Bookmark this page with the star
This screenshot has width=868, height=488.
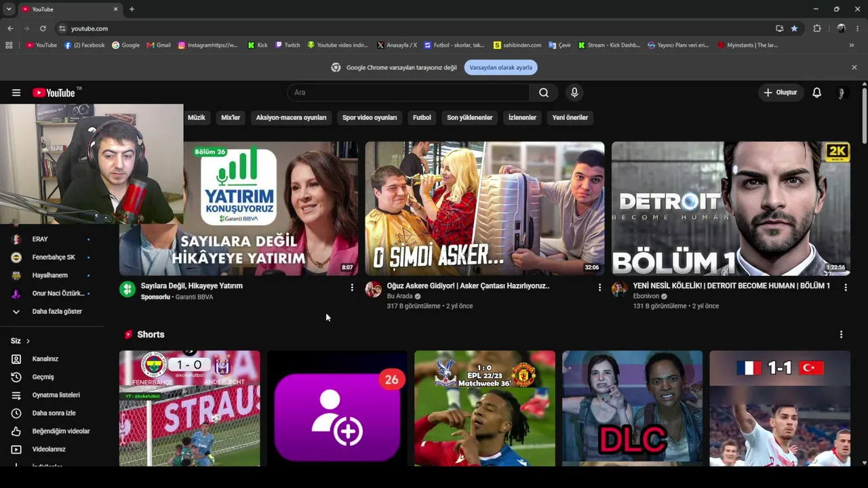coord(794,28)
